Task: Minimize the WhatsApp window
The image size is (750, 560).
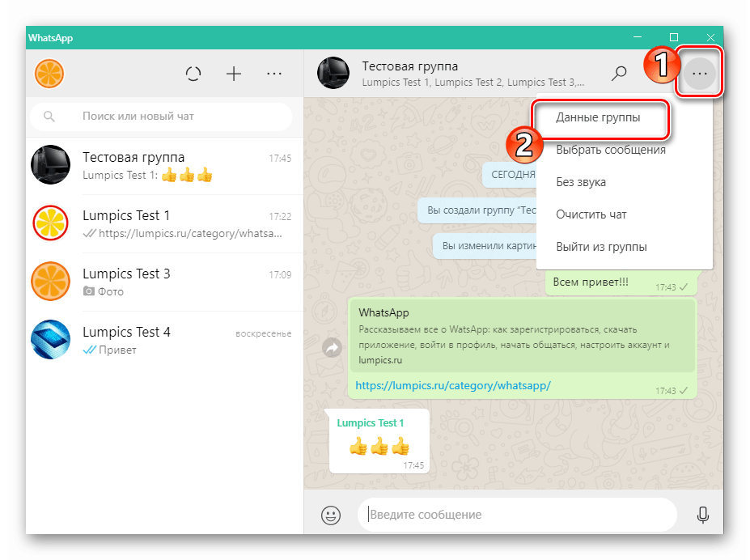Action: 638,37
